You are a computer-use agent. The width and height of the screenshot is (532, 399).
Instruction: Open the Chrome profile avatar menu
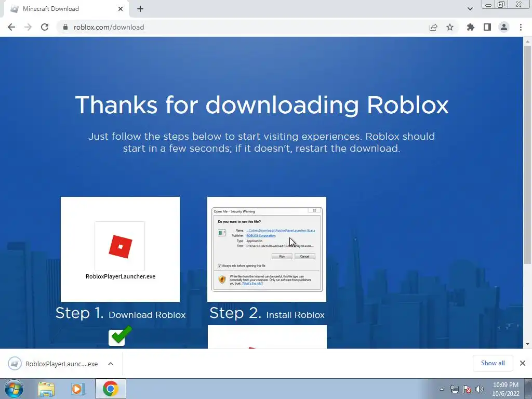[504, 27]
